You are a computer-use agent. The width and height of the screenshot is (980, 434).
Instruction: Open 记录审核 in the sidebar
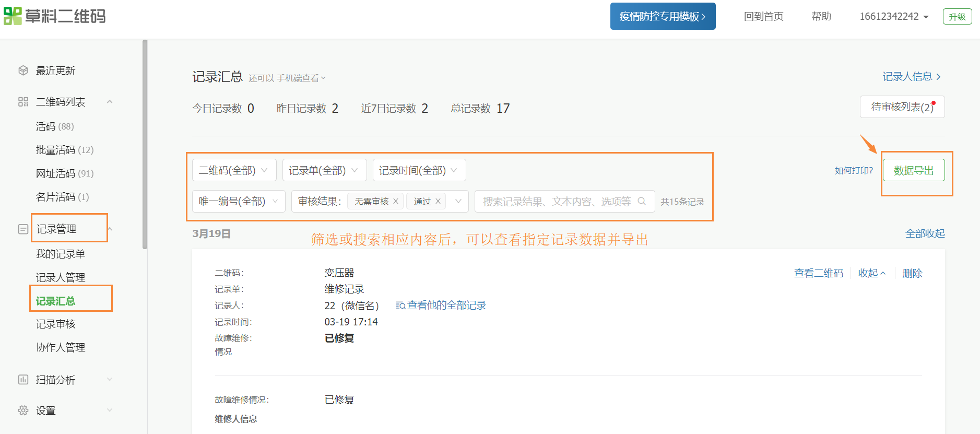55,324
